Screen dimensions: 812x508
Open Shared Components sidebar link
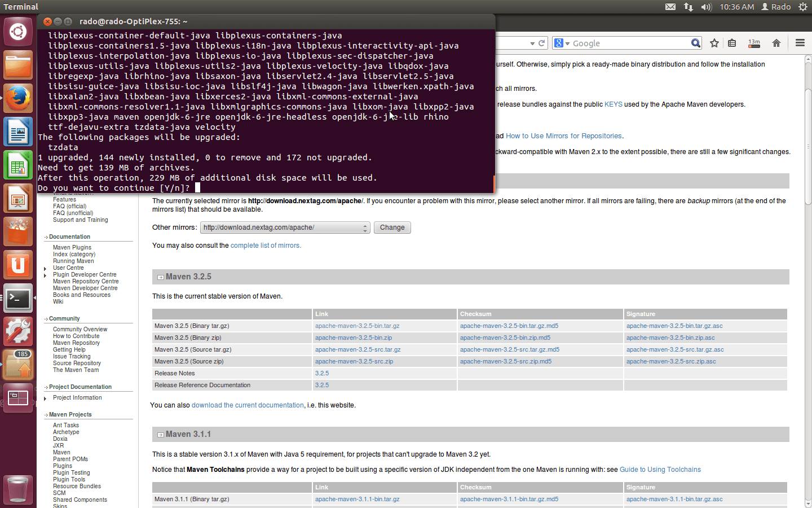click(x=80, y=500)
